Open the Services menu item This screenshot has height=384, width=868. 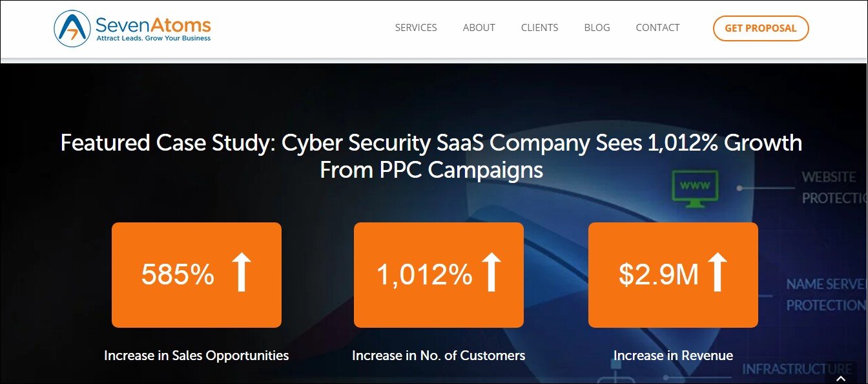pyautogui.click(x=416, y=28)
